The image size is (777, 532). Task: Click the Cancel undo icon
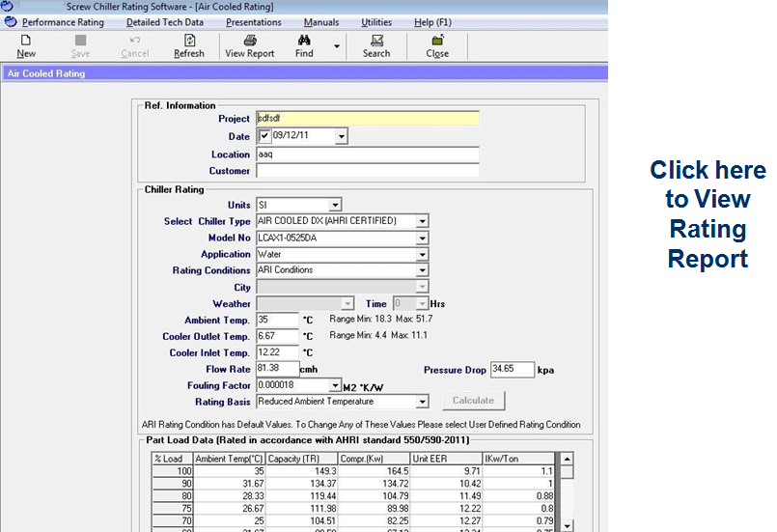point(135,41)
